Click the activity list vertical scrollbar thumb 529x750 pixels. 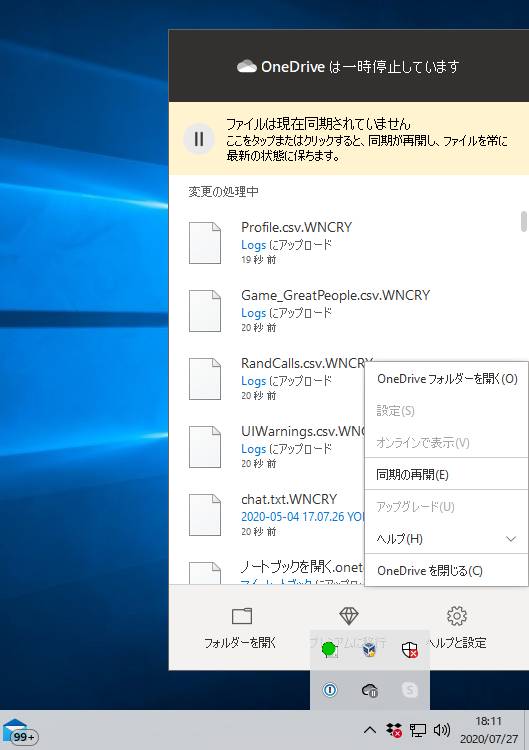point(524,221)
